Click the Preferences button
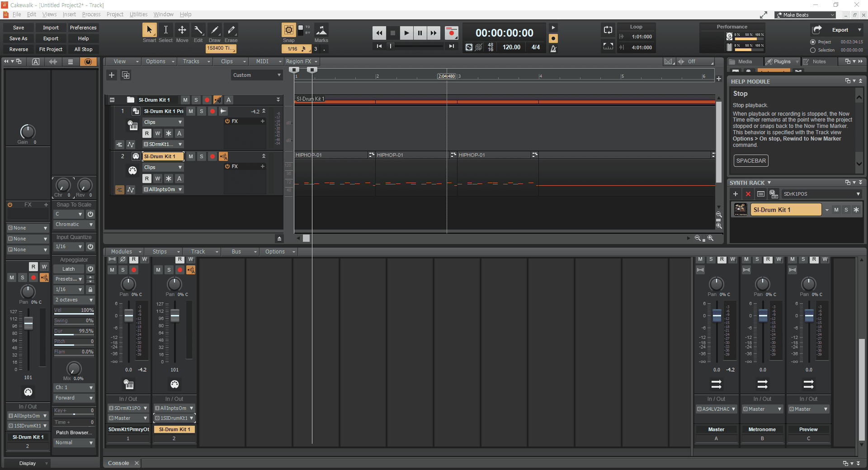The height and width of the screenshot is (470, 868). point(83,28)
